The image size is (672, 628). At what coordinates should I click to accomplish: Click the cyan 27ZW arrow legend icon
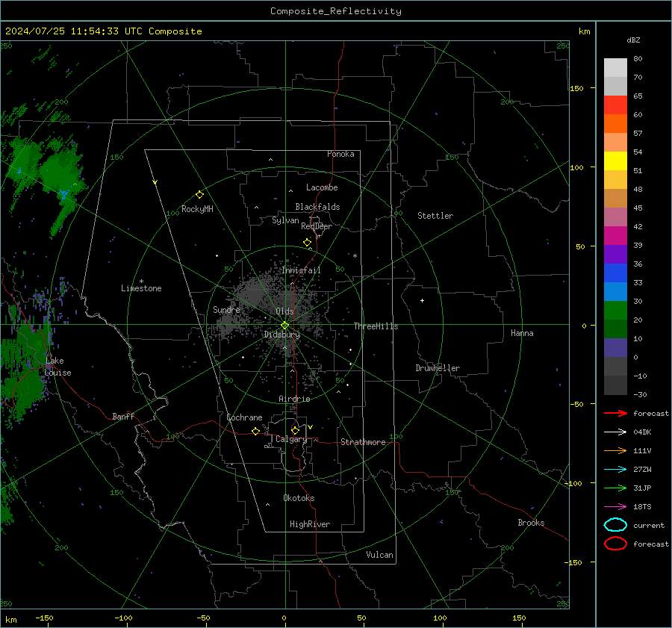coord(615,470)
